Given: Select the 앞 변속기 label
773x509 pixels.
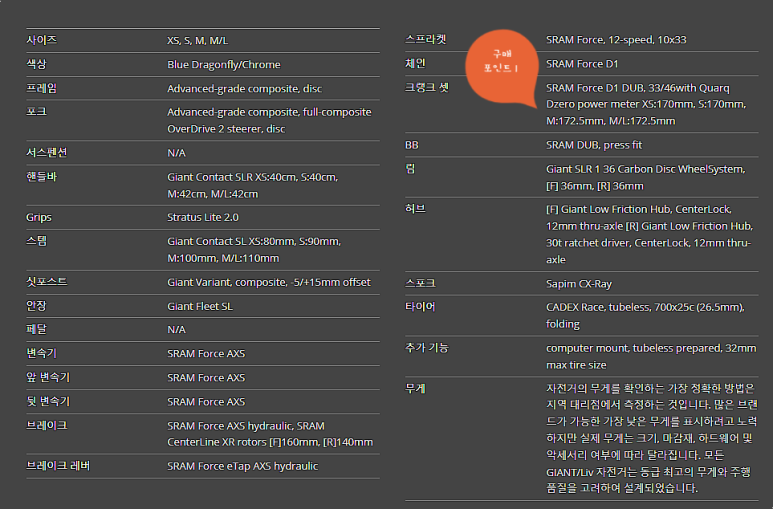Looking at the screenshot, I should point(48,377).
